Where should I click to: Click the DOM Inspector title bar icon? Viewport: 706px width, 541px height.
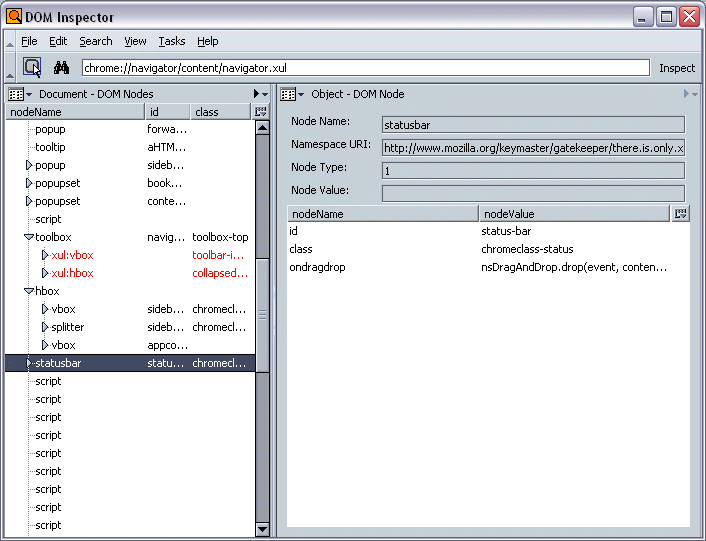pos(15,17)
